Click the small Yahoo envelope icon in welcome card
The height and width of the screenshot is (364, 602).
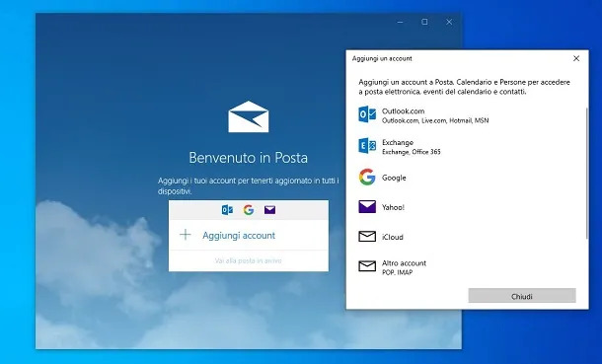pyautogui.click(x=269, y=210)
